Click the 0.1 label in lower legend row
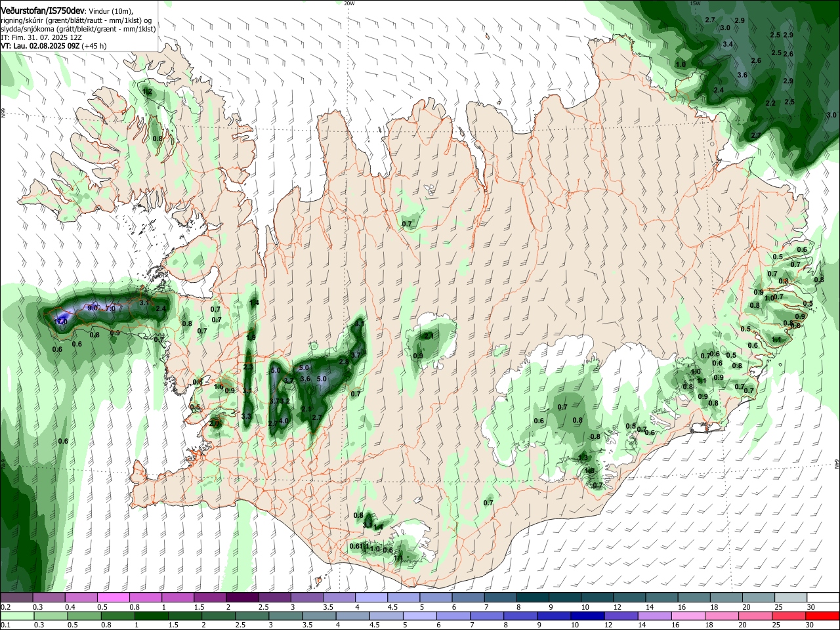This screenshot has height=630, width=840. [5, 625]
